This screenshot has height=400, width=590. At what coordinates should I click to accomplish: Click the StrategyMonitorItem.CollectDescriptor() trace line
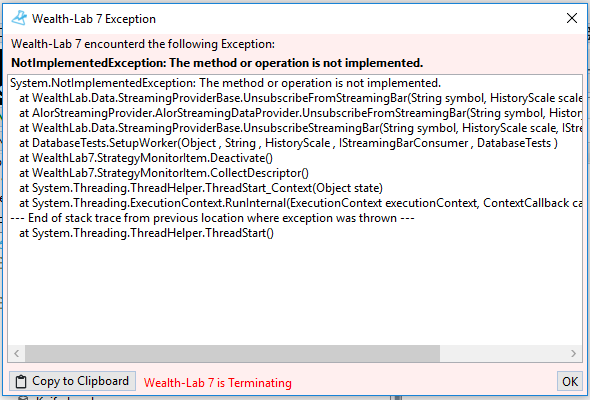[164, 173]
